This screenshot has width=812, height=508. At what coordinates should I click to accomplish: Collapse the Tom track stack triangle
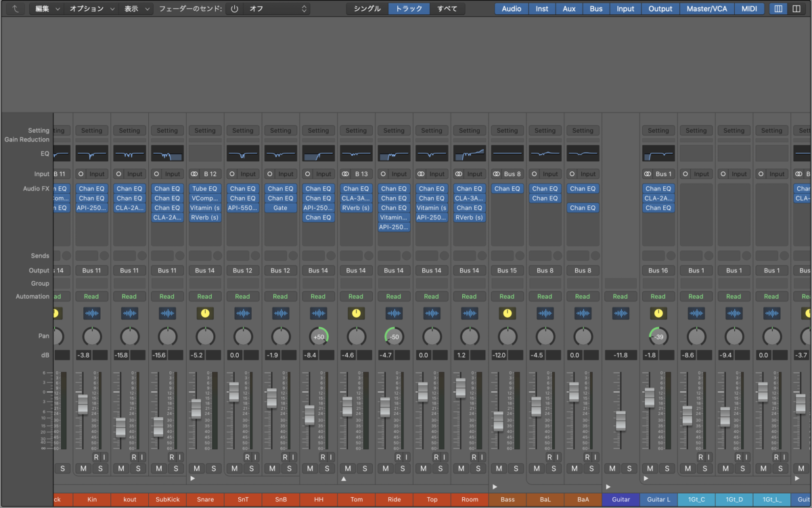344,478
